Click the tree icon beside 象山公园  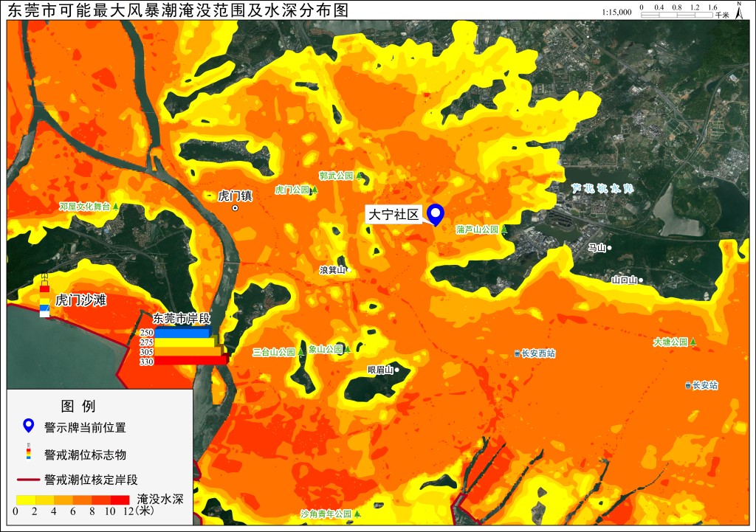coord(348,349)
